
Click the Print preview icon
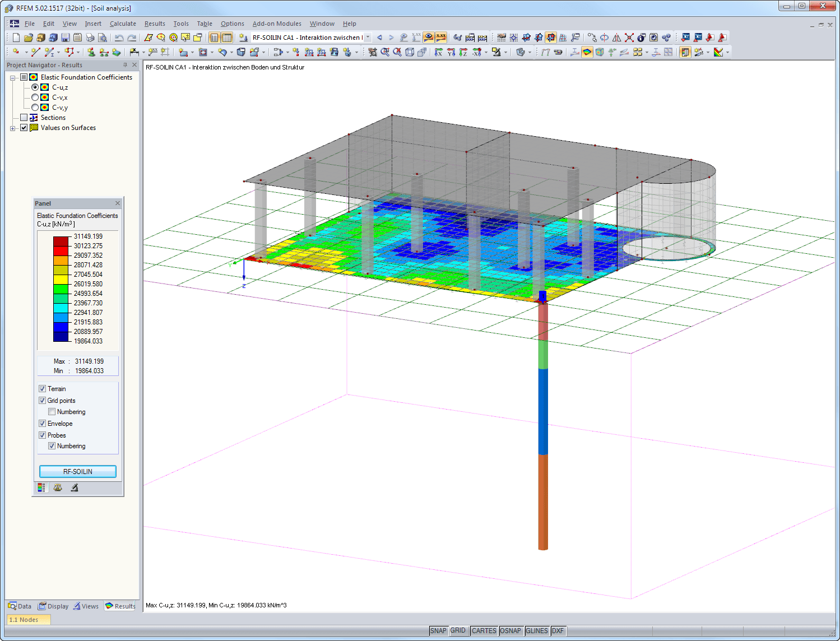click(x=103, y=38)
